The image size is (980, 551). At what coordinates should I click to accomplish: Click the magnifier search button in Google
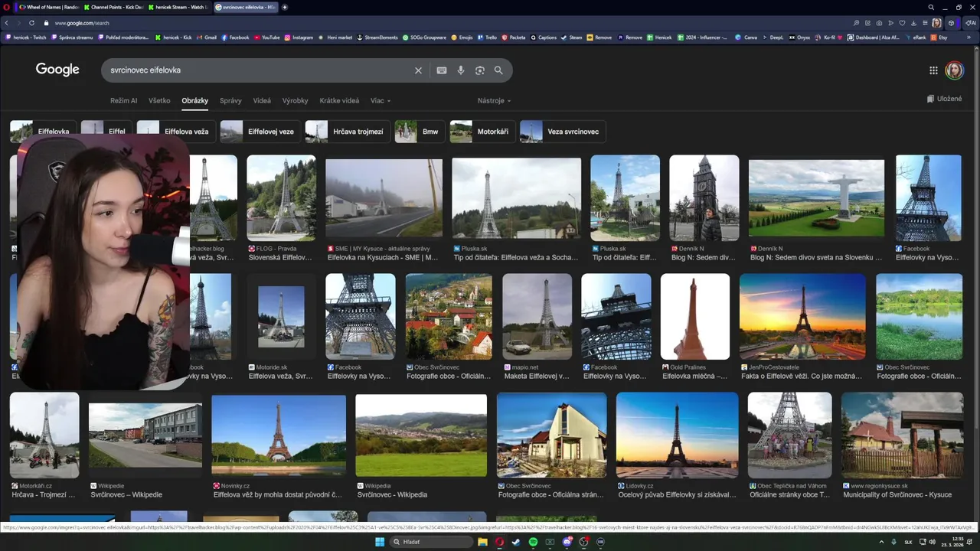[x=498, y=70]
